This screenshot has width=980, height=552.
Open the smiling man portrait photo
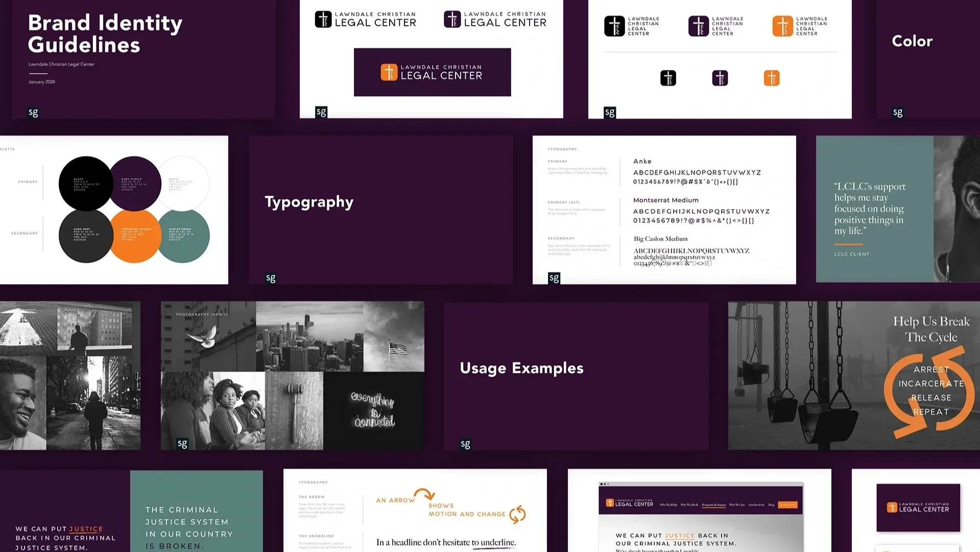(23, 403)
